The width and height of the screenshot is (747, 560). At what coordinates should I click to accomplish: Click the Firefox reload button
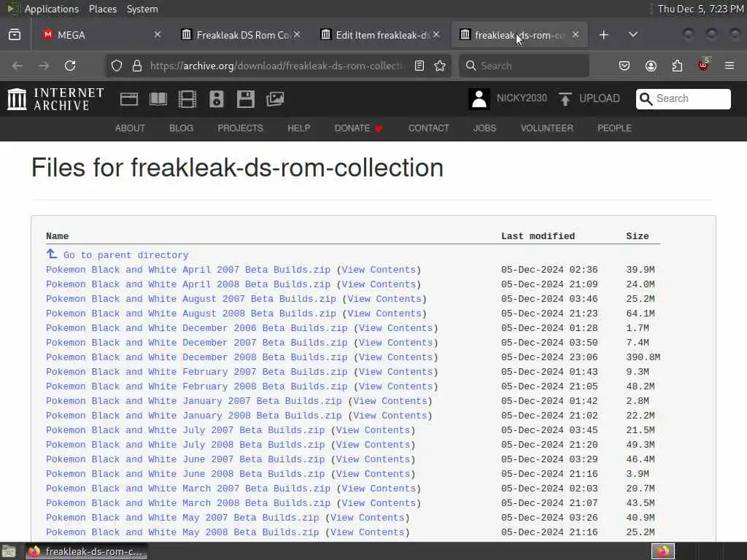coord(70,65)
